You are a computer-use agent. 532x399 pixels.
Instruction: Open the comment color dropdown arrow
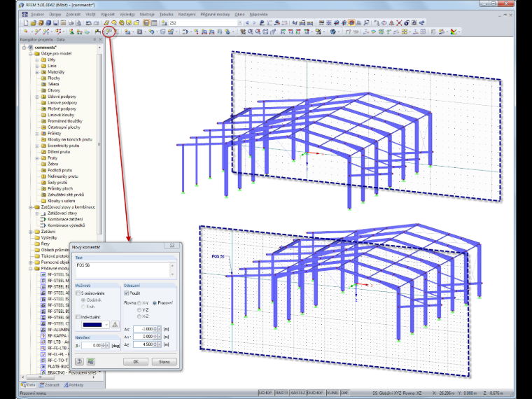[x=106, y=325]
